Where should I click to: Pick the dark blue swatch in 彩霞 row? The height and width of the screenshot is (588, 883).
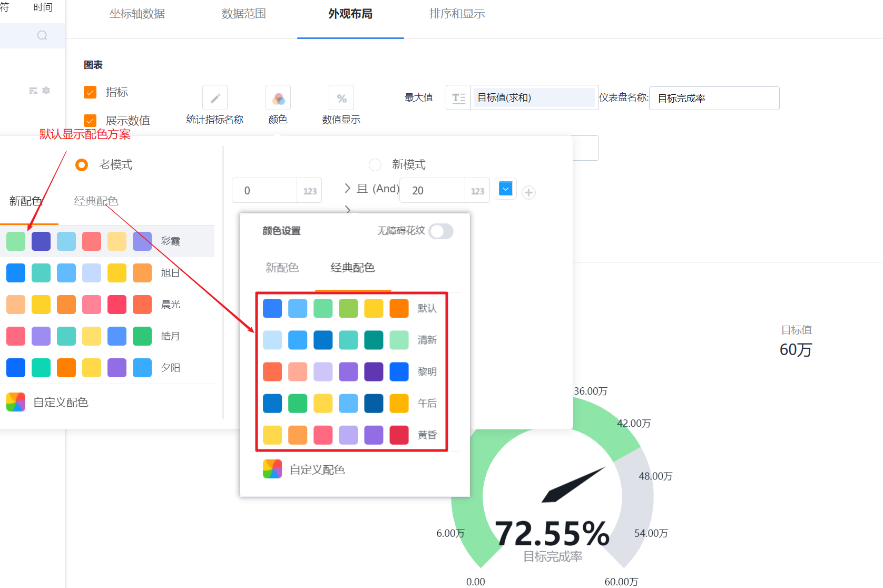[41, 241]
